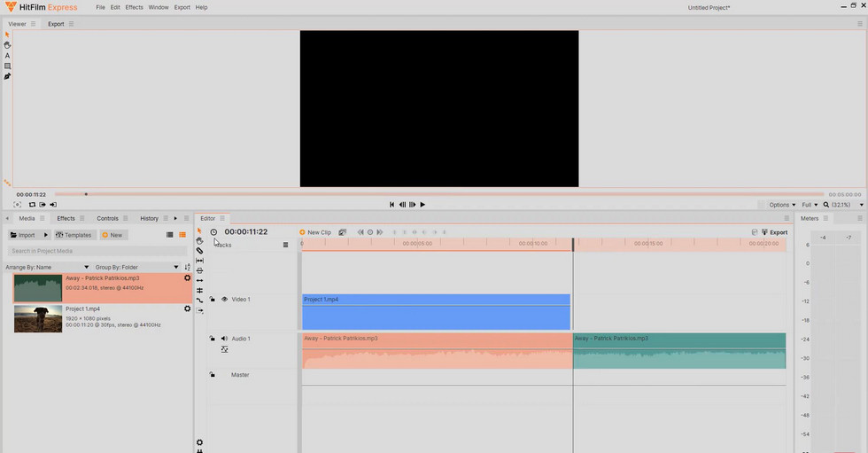Click the New Clip button
This screenshot has width=868, height=453.
click(315, 232)
